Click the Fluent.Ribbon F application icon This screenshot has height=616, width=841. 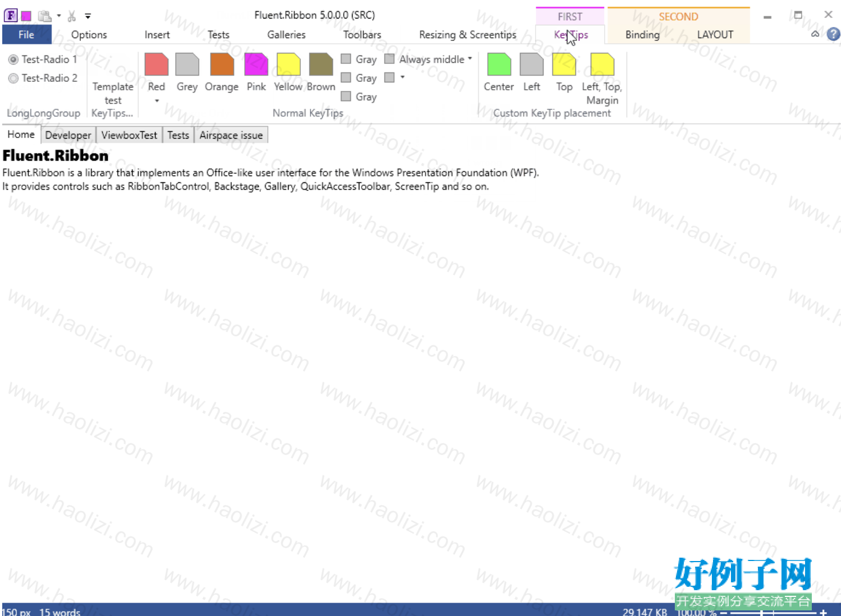tap(10, 15)
